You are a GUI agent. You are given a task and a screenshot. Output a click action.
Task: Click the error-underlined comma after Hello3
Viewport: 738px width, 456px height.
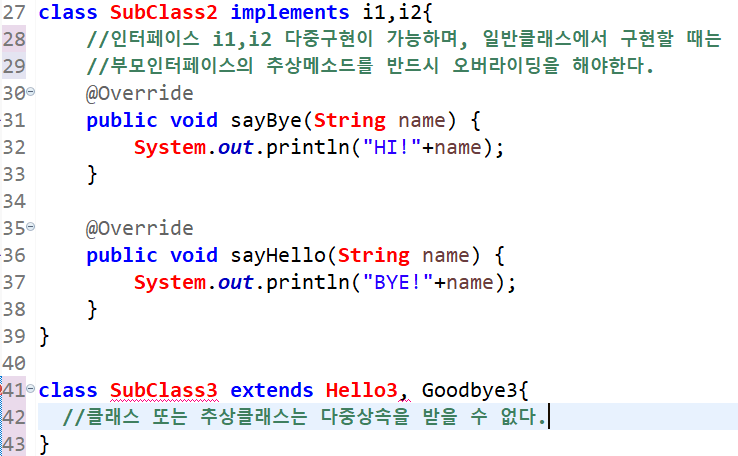click(x=403, y=396)
